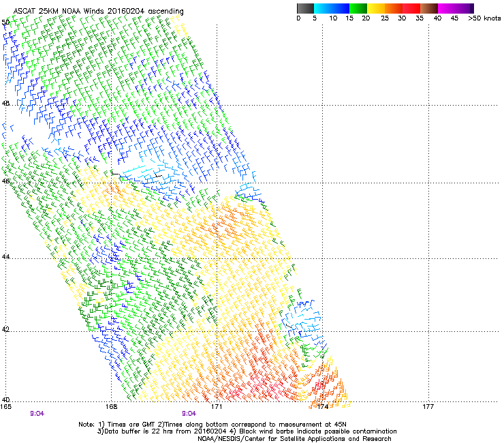This screenshot has height=443, width=504.
Task: Click the latitude label 42
Action: point(5,329)
